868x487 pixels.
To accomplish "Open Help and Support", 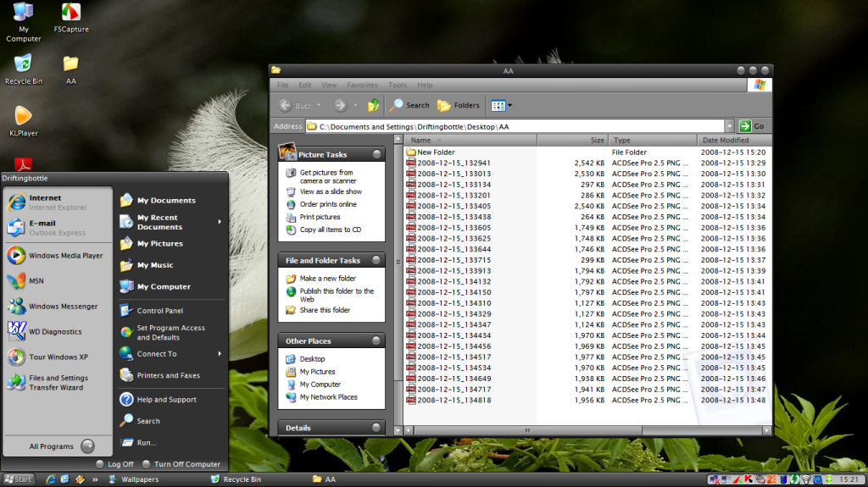I will tap(171, 399).
